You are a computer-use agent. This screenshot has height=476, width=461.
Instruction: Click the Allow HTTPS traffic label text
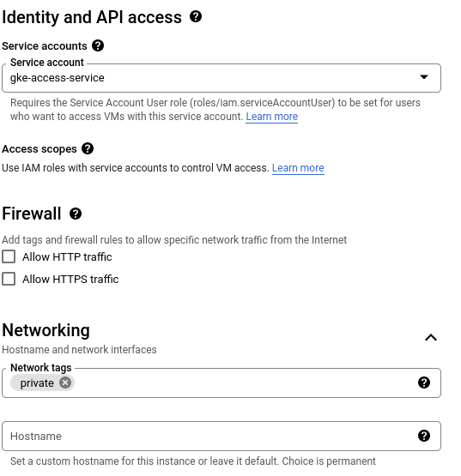[x=70, y=279]
